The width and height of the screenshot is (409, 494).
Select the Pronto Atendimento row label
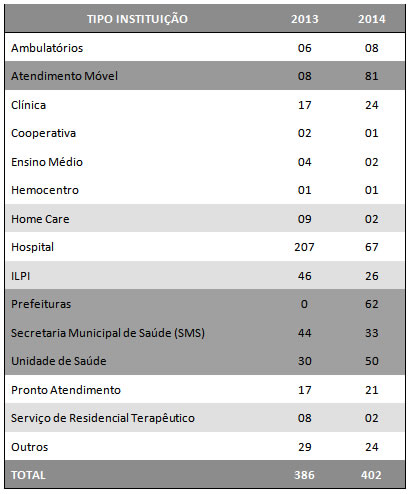66,390
